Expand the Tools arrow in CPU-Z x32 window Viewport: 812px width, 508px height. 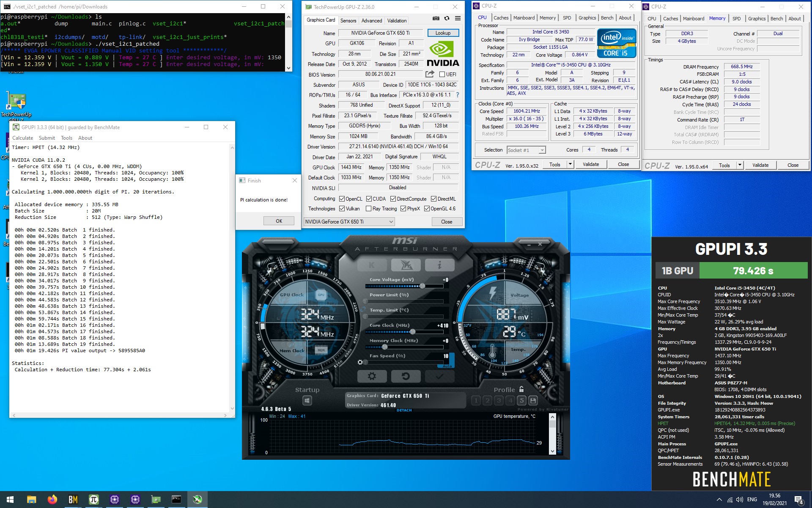(570, 164)
